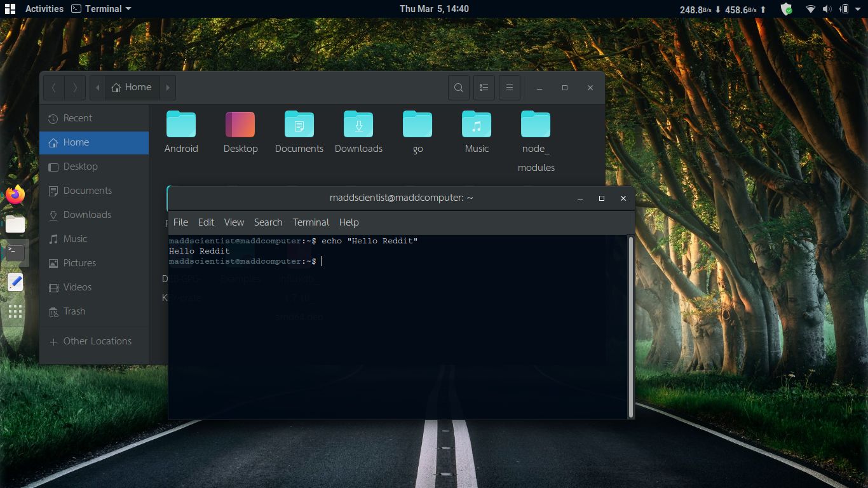Launch Firefox from the dock
868x488 pixels.
click(15, 194)
